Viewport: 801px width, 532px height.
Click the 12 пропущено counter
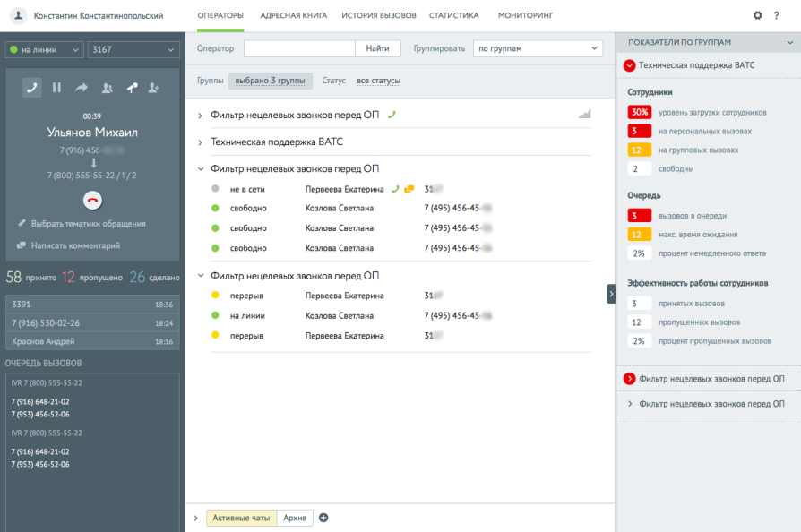(x=92, y=278)
